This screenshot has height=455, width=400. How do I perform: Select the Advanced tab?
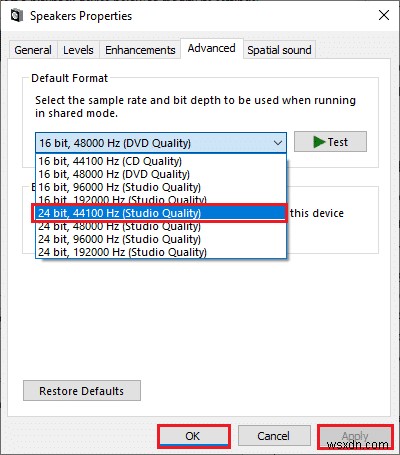click(x=212, y=48)
